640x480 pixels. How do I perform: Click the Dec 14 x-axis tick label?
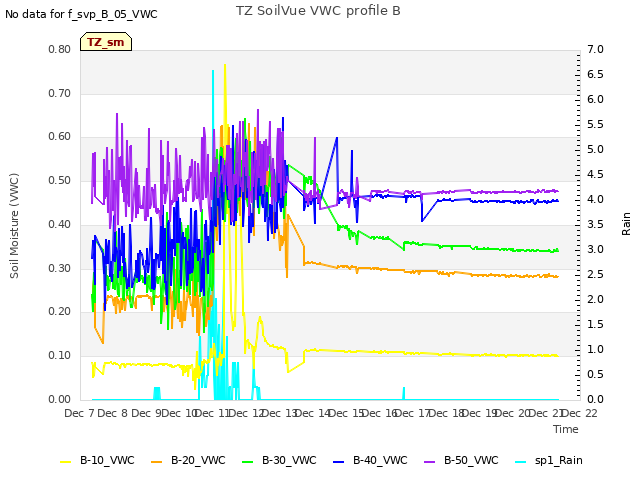click(313, 413)
